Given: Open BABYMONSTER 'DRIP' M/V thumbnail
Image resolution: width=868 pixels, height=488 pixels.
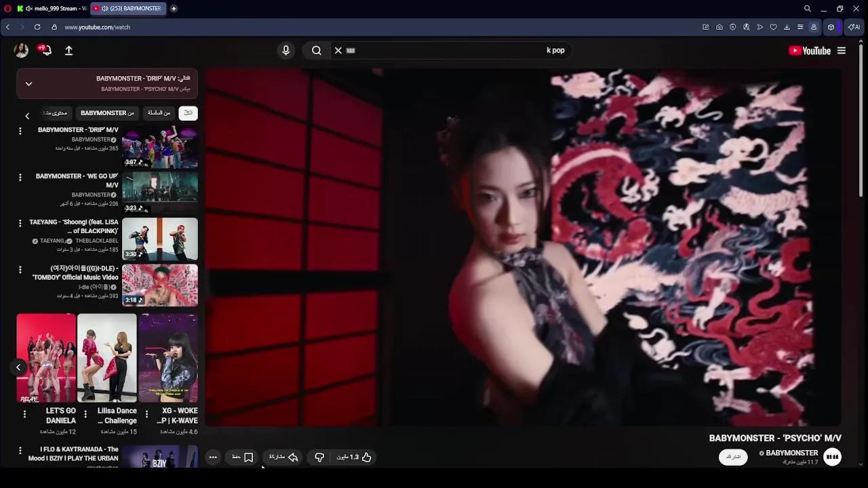Looking at the screenshot, I should (160, 146).
